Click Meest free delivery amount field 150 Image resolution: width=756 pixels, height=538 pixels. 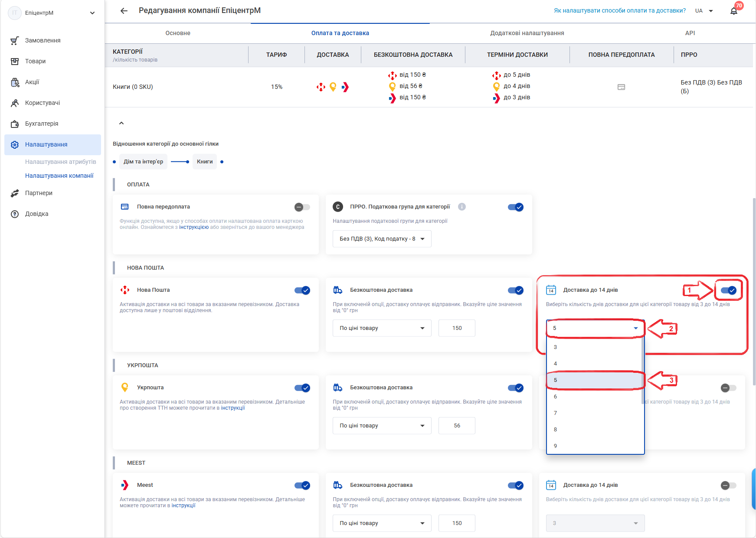tap(457, 523)
